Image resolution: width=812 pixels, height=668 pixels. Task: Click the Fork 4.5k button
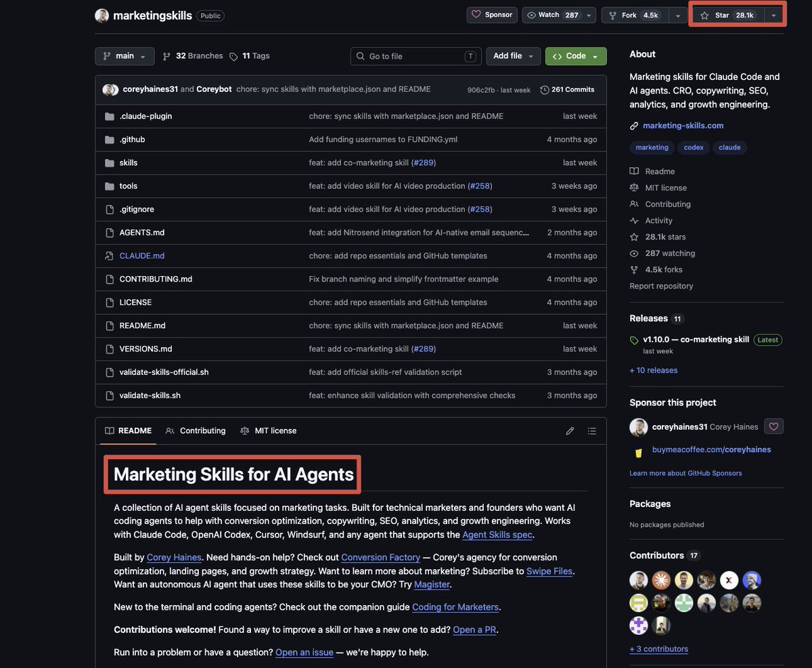click(634, 15)
